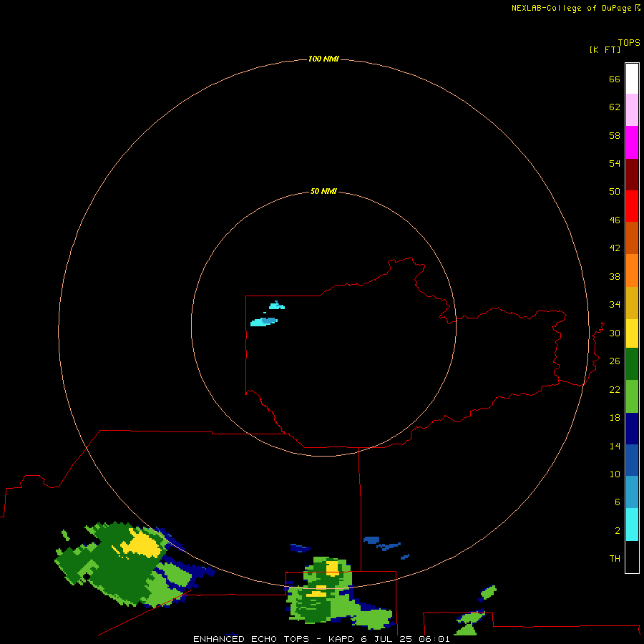Click the black TH legend swatch
The width and height of the screenshot is (644, 644).
(632, 557)
